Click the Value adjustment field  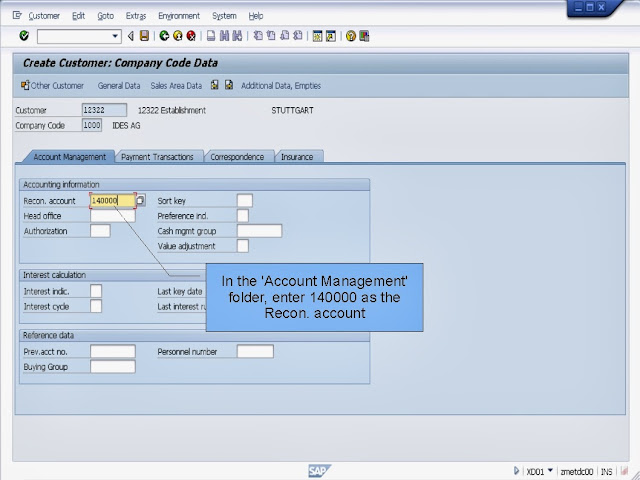[x=243, y=246]
